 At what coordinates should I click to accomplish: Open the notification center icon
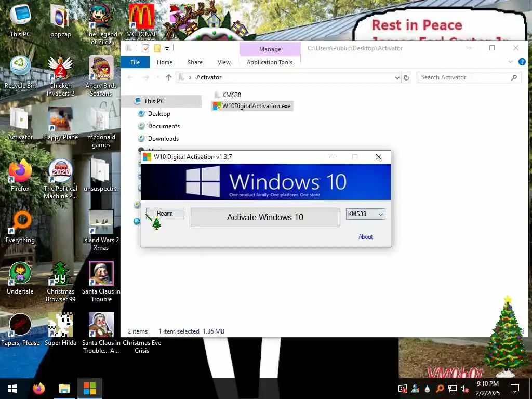(515, 389)
